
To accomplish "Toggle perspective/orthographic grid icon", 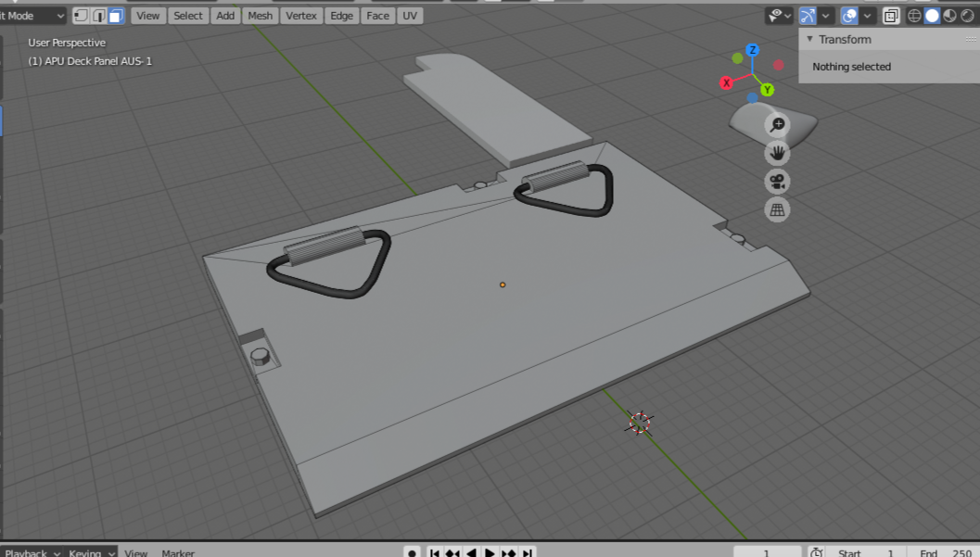I will [x=778, y=209].
